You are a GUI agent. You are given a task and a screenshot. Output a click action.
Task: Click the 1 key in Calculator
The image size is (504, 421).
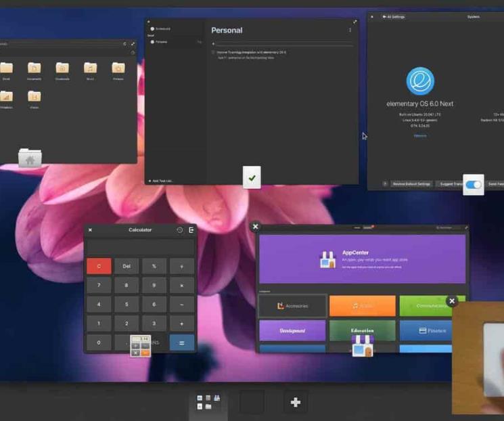[x=99, y=324]
